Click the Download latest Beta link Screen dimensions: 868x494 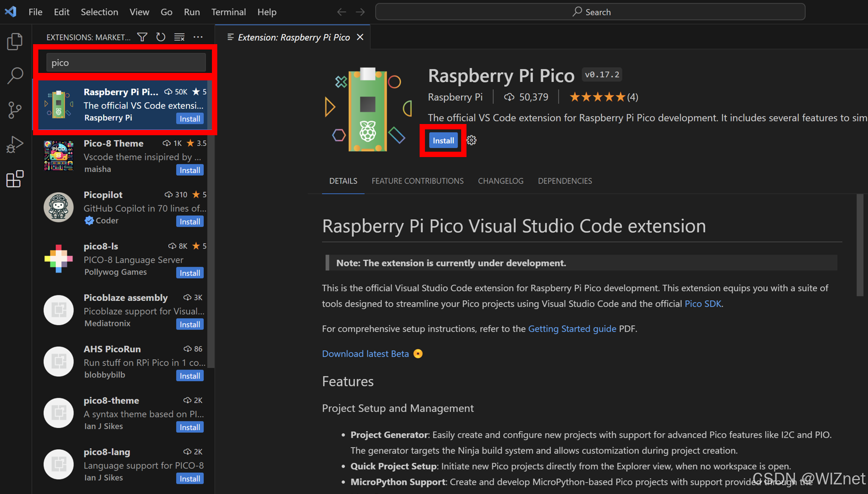[x=365, y=353]
